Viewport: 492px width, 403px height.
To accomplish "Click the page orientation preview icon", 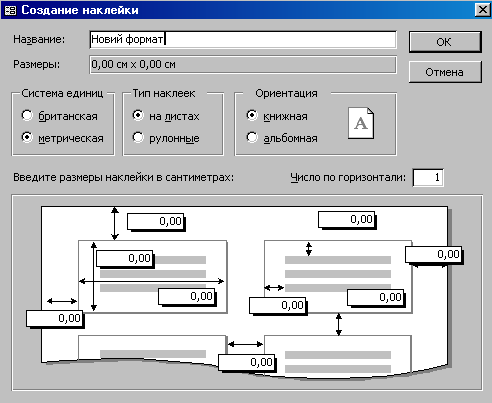I will 361,123.
